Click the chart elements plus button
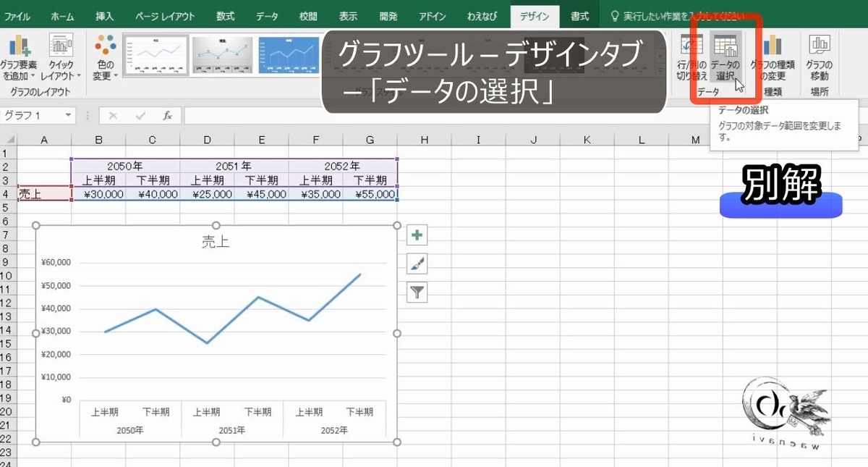 [x=417, y=235]
